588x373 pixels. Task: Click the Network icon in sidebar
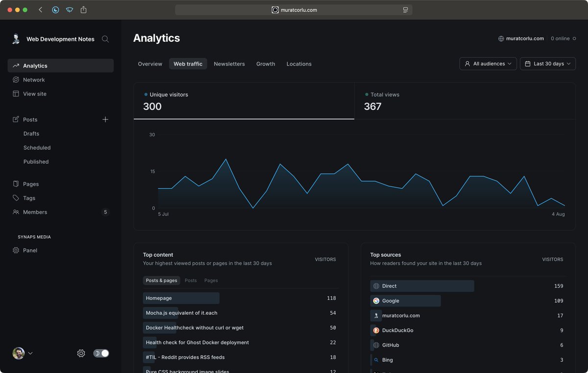tap(16, 80)
